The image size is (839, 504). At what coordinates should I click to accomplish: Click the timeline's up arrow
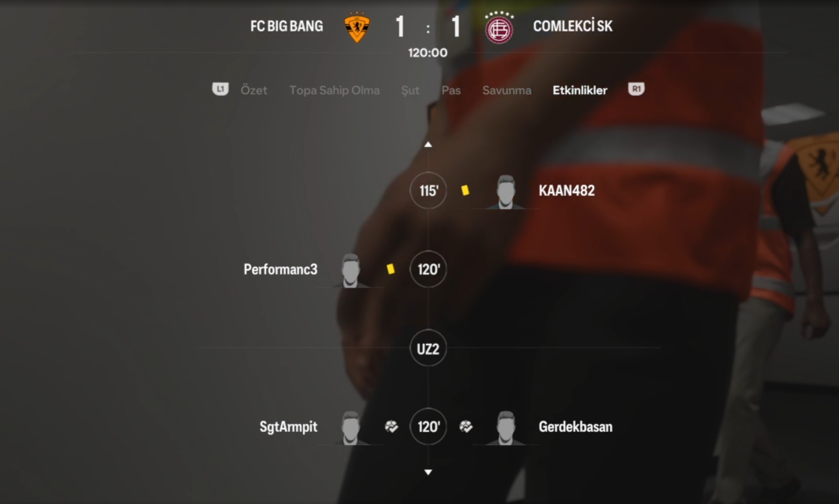pyautogui.click(x=428, y=144)
